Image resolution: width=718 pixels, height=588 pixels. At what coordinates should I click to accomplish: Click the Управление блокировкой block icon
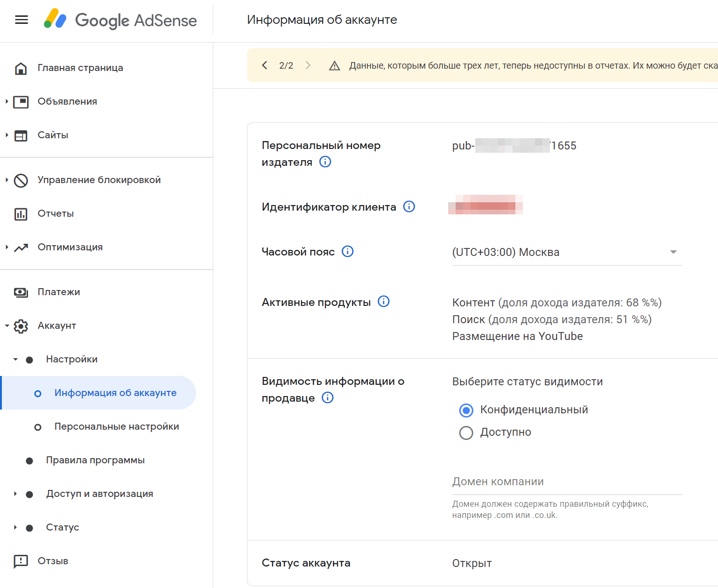21,180
